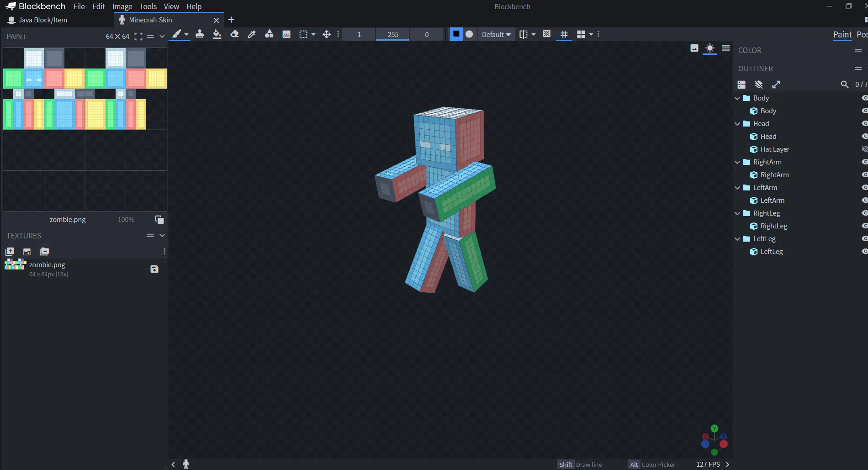
Task: Open the brush tool options dropdown
Action: (x=186, y=34)
